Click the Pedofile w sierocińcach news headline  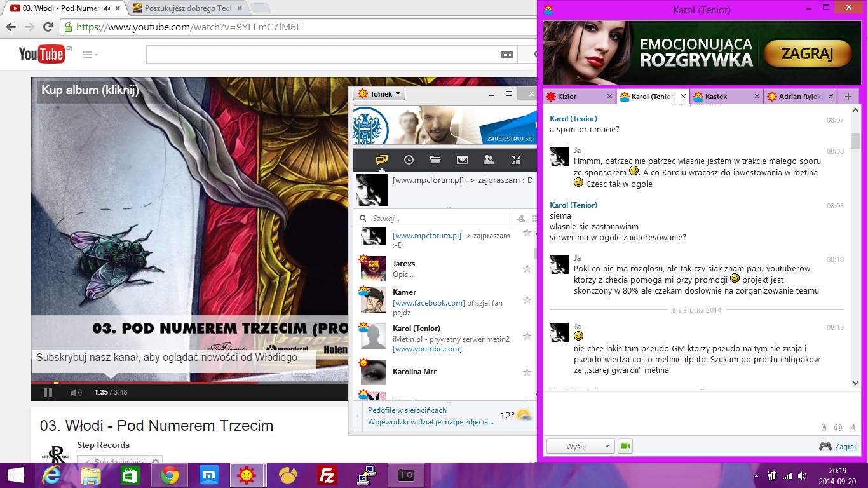click(407, 410)
